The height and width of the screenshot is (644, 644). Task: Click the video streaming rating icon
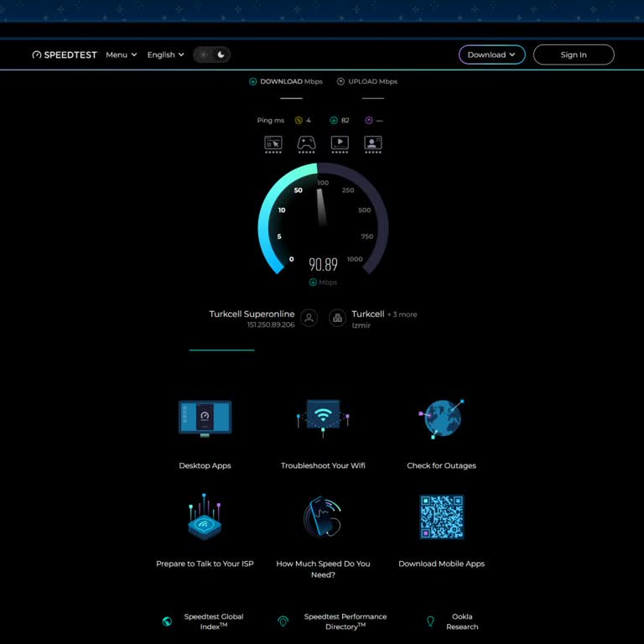(340, 144)
